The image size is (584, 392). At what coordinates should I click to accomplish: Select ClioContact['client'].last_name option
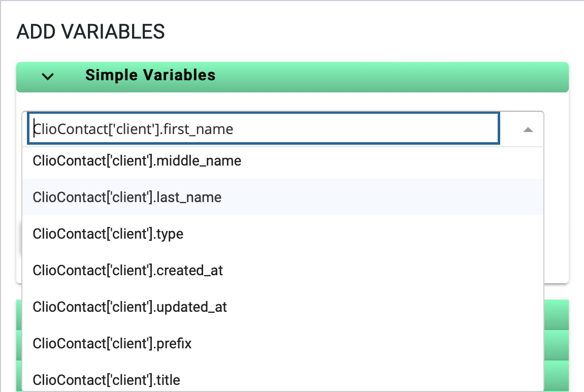pos(283,198)
